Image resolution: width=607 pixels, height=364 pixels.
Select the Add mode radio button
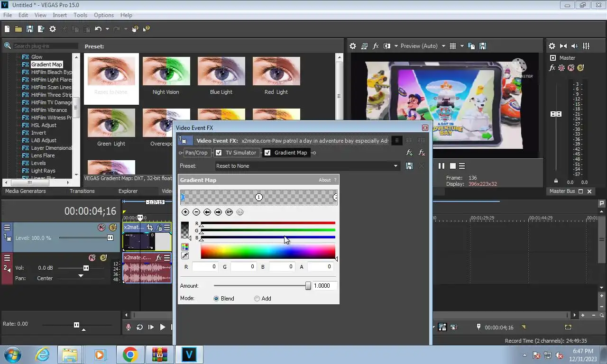pos(257,299)
